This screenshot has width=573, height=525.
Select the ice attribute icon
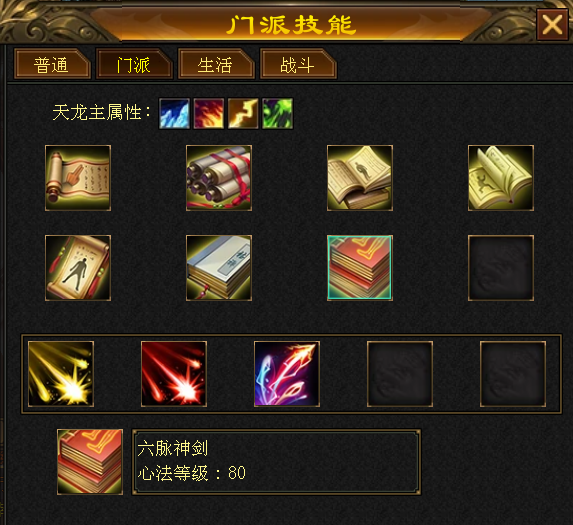[174, 113]
